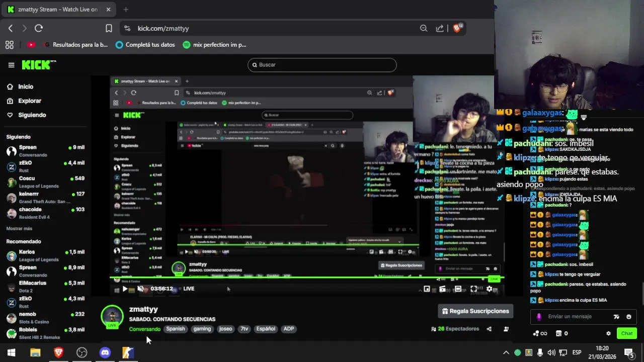Screen dimensions: 644x362
Task: Open the follow user icon beside share
Action: (x=506, y=329)
